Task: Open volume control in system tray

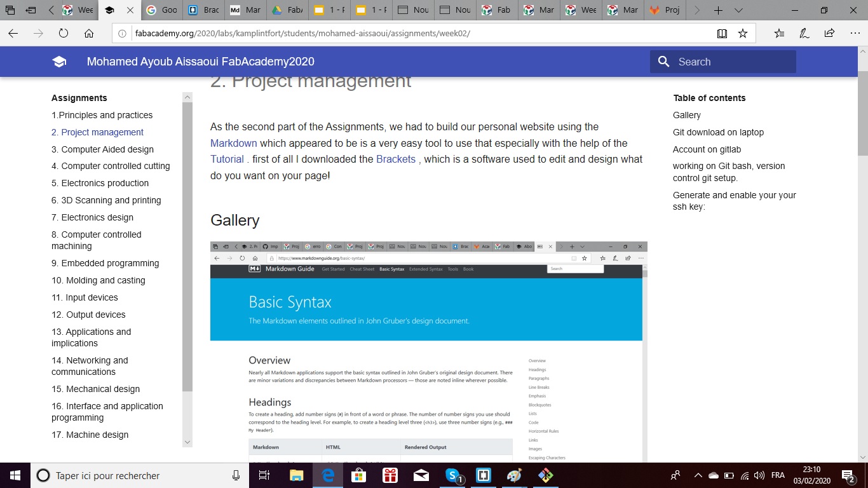Action: point(759,475)
